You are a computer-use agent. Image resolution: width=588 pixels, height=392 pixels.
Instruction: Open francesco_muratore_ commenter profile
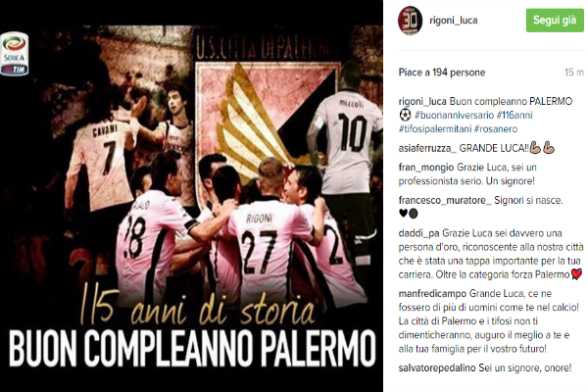click(x=445, y=200)
